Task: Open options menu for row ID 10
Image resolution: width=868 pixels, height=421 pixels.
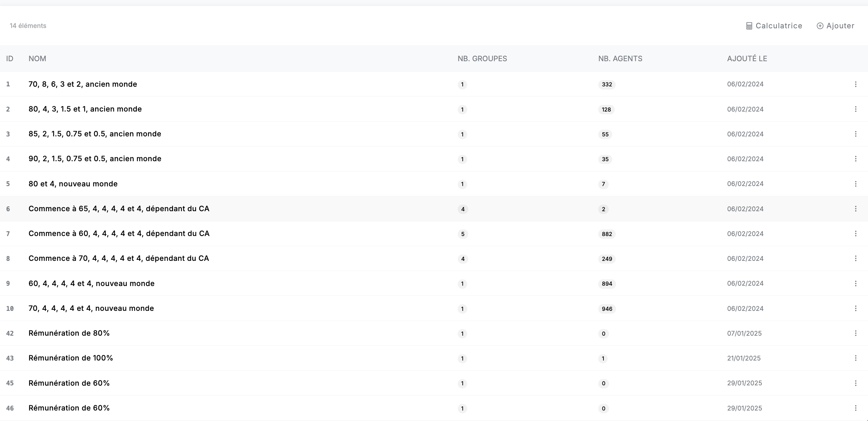Action: 855,308
